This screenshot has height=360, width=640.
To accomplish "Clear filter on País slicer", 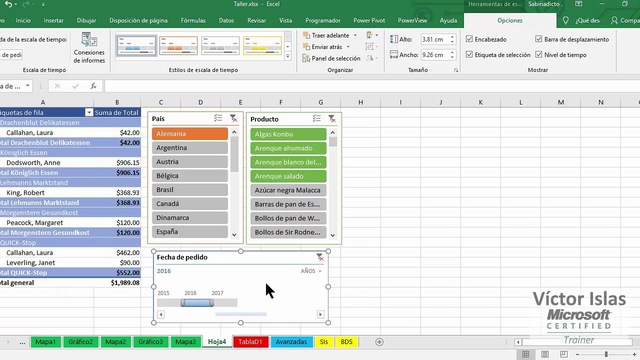I will tap(233, 118).
